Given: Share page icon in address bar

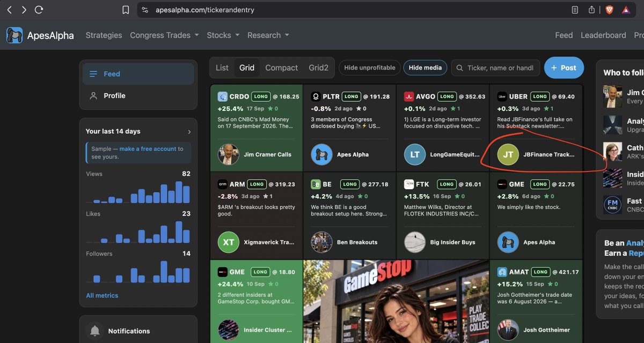Looking at the screenshot, I should pyautogui.click(x=591, y=10).
